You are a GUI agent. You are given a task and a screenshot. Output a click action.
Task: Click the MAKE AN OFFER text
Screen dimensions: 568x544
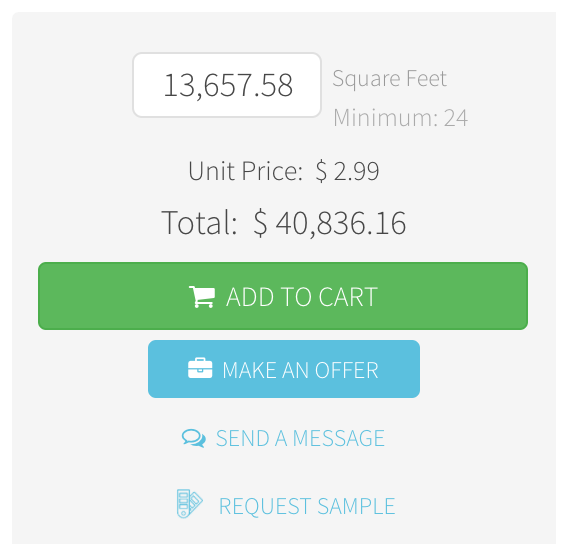coord(300,370)
